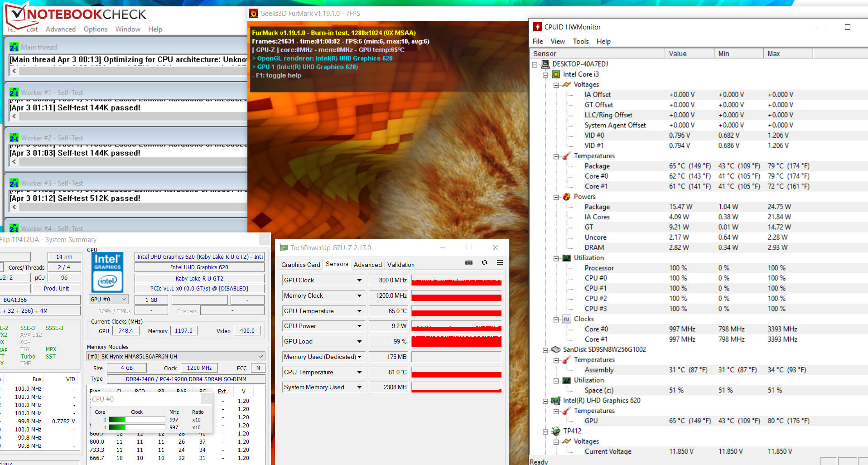Collapse the Powers section in HWMonitor
This screenshot has width=868, height=465.
556,197
